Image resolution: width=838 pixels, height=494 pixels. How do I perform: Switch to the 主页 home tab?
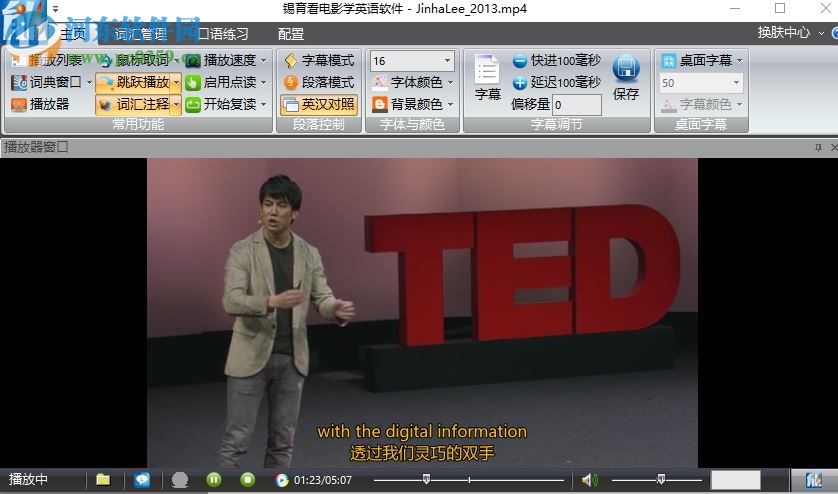pos(73,34)
